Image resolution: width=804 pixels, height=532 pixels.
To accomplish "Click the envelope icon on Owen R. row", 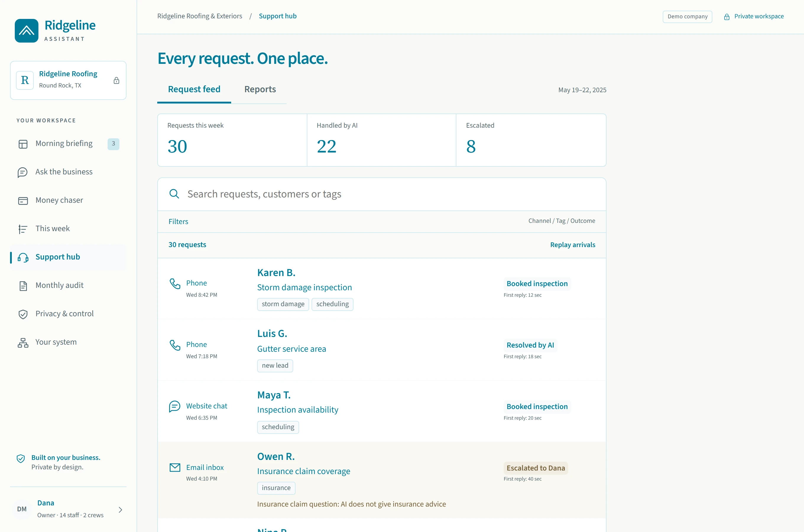I will pyautogui.click(x=175, y=468).
